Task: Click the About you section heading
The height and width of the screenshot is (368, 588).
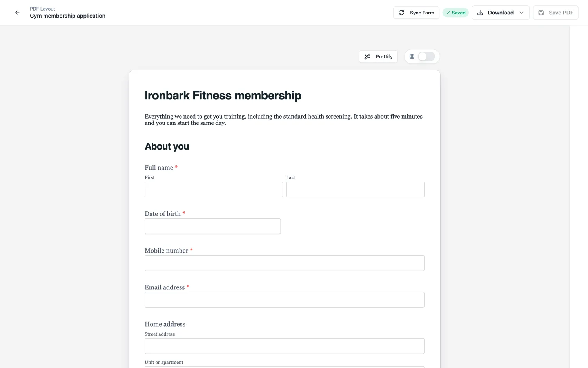Action: [167, 146]
